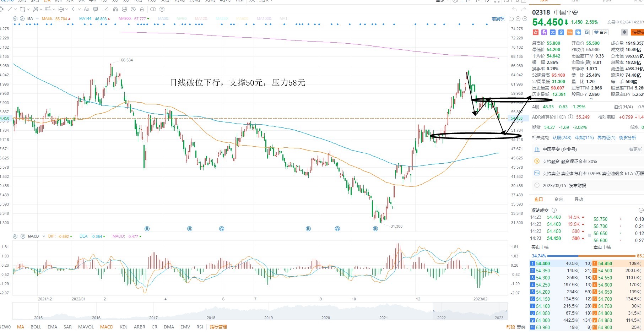Switch to the 异动 tab

click(x=579, y=199)
